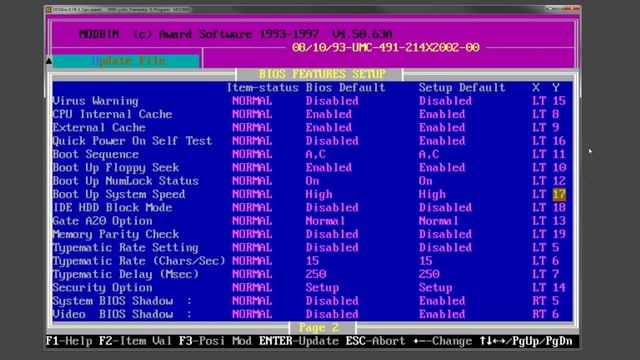Select the Boot Up Floppy Seek label

pos(116,168)
